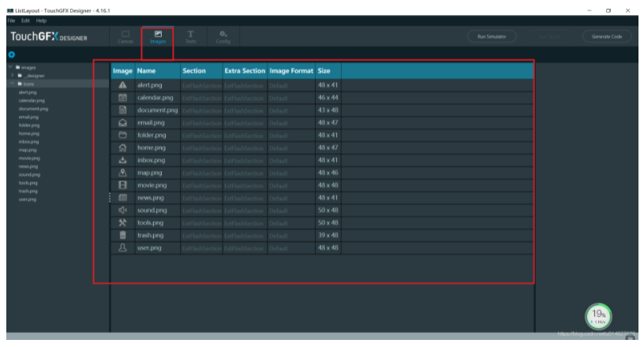Screen dimensions: 644x347
Task: Select email.png in the file tree
Action: click(28, 117)
